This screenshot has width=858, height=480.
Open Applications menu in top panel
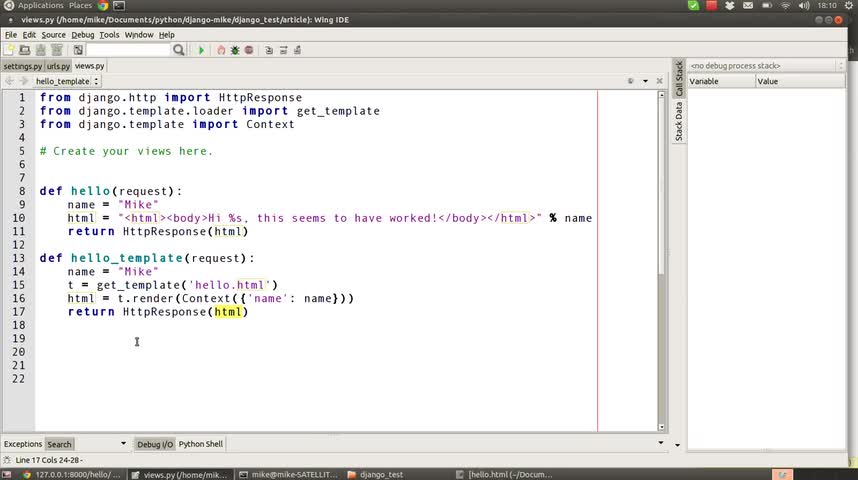pos(40,5)
